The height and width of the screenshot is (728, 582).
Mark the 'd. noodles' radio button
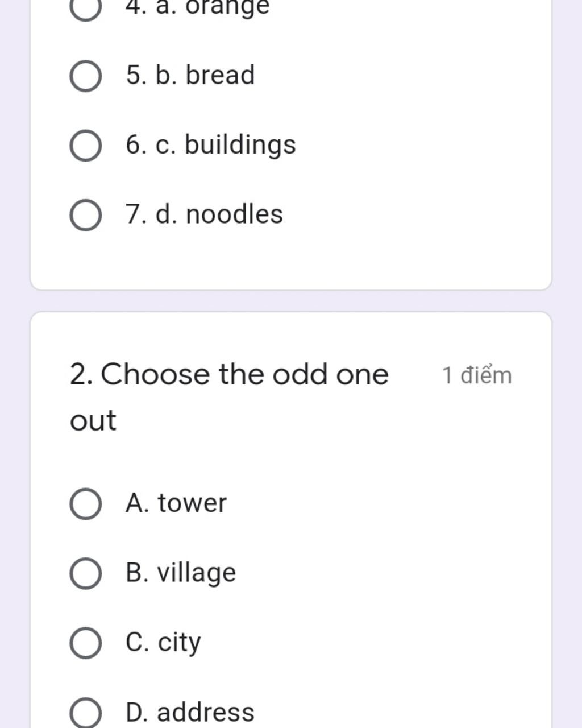pyautogui.click(x=86, y=215)
